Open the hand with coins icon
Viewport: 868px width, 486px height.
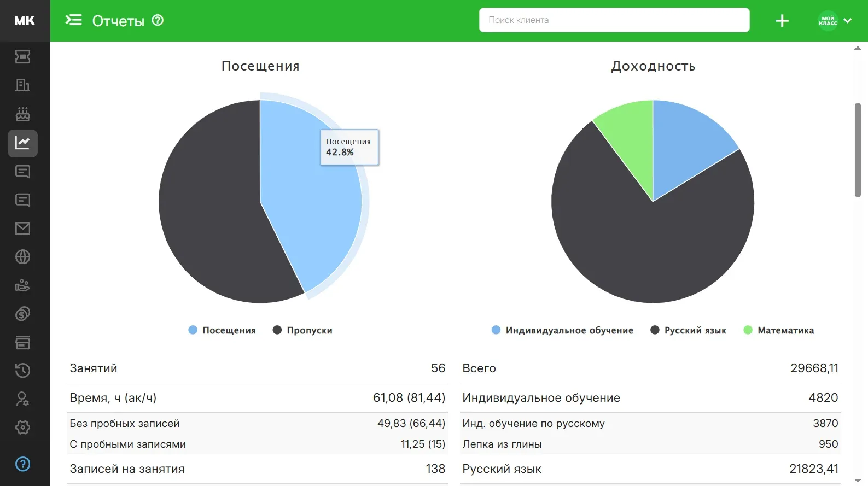[22, 285]
